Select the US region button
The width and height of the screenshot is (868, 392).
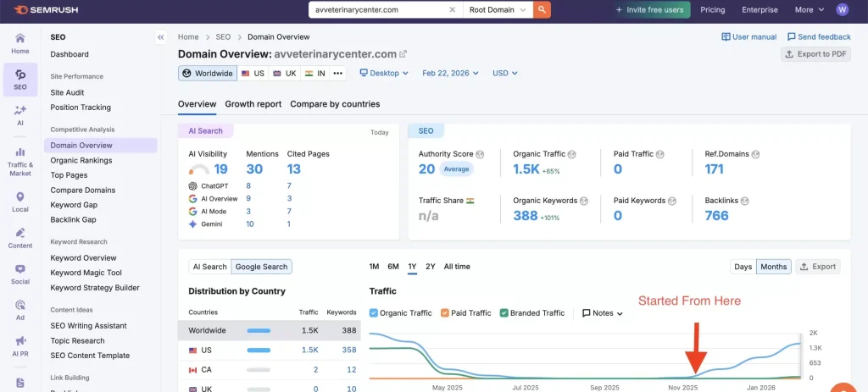(x=253, y=73)
